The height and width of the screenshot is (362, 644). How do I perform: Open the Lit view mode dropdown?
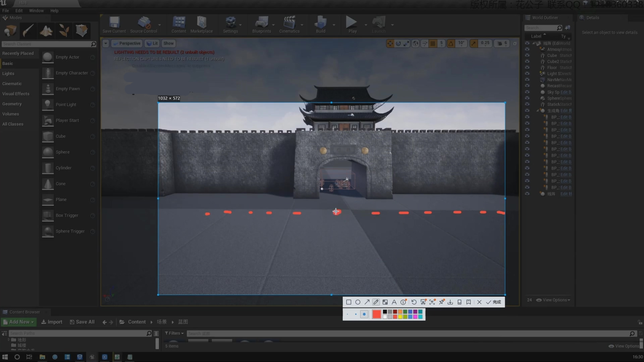point(152,44)
